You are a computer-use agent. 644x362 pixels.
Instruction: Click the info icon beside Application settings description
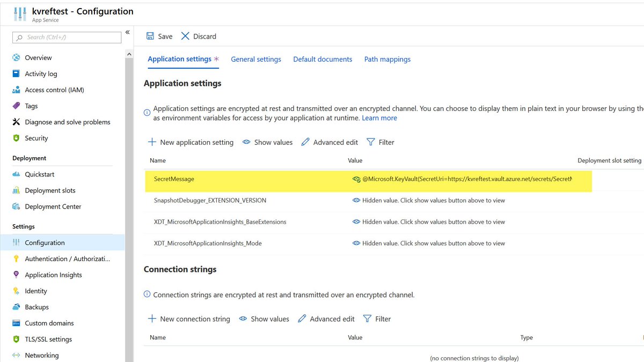147,113
